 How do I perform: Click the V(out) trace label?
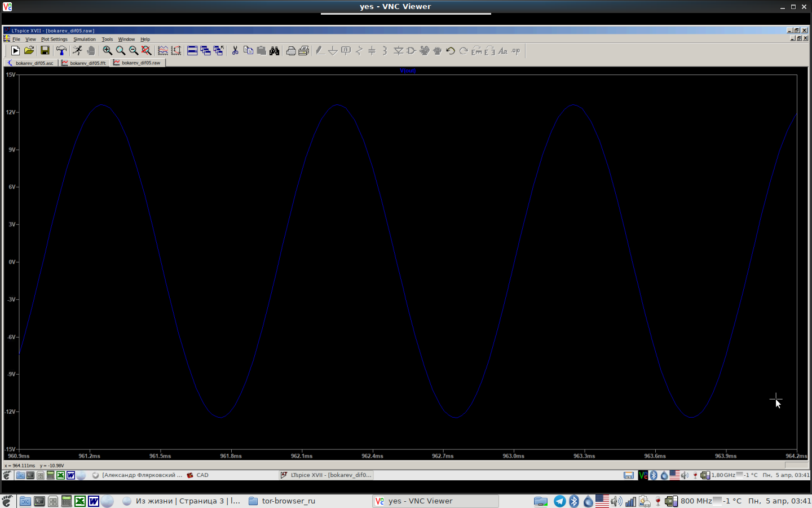(x=408, y=71)
